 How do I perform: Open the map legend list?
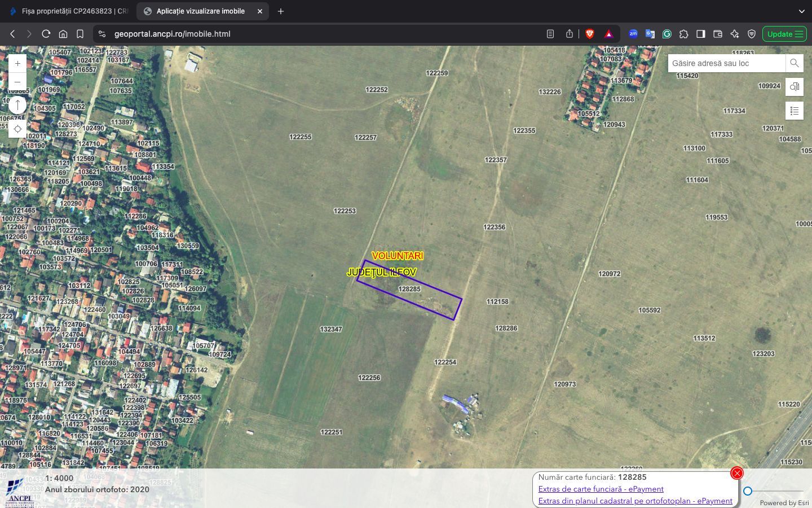(794, 111)
